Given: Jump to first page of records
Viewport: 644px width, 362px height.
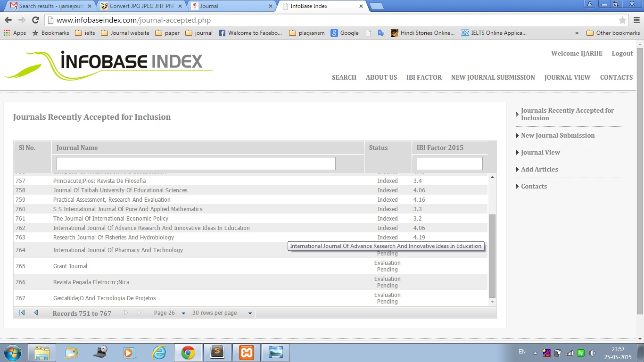Looking at the screenshot, I should coord(22,313).
